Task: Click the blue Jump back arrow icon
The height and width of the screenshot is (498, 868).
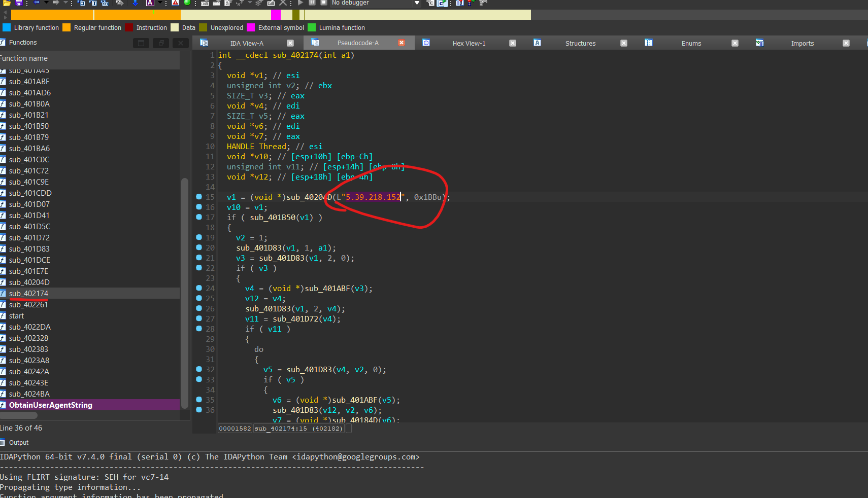Action: click(37, 3)
